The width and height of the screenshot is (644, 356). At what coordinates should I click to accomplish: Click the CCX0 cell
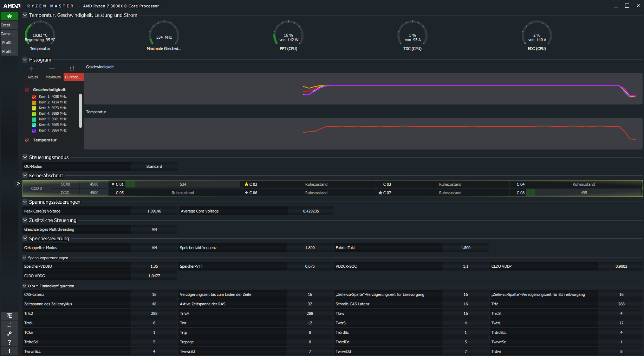(x=65, y=184)
